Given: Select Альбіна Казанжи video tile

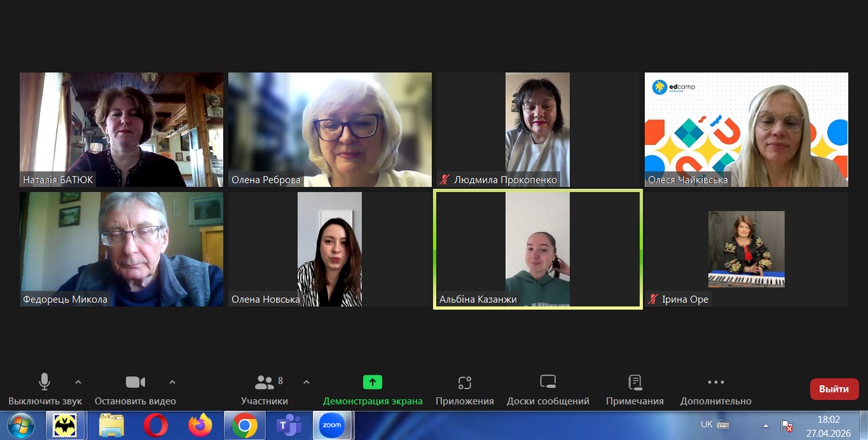Looking at the screenshot, I should tap(538, 249).
